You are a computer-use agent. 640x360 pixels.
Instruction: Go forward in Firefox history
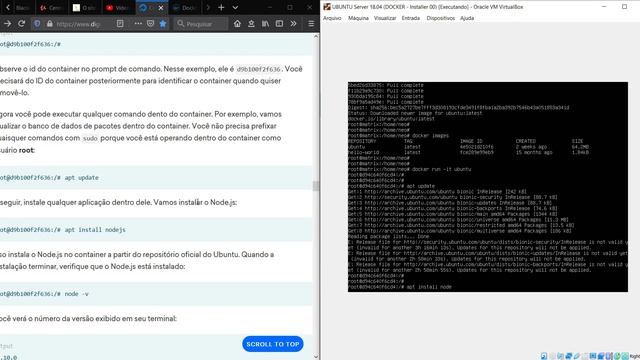[7, 24]
